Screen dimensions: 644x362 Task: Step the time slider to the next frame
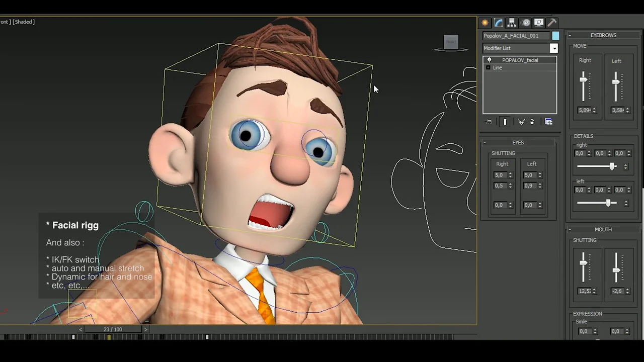pos(146,330)
